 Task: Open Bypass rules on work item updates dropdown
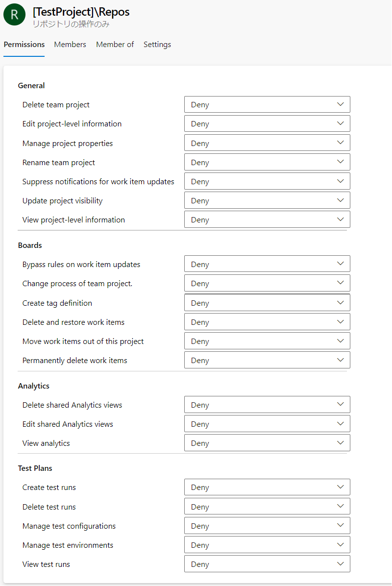267,264
